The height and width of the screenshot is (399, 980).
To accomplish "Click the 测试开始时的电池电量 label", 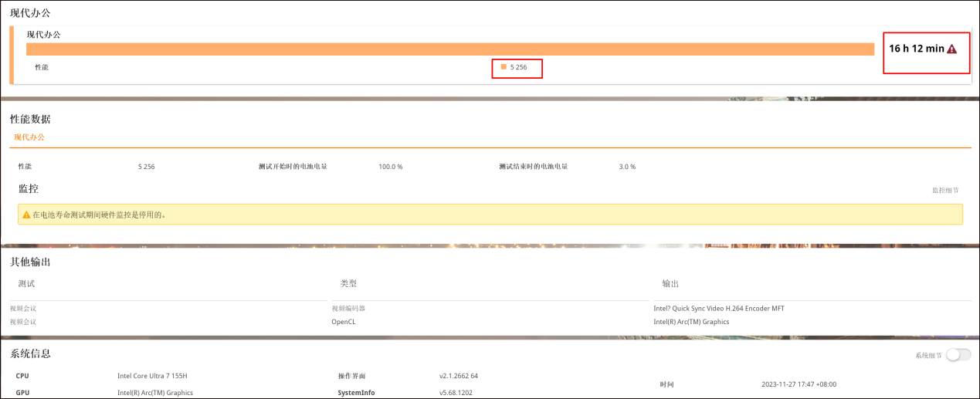I will pyautogui.click(x=293, y=166).
